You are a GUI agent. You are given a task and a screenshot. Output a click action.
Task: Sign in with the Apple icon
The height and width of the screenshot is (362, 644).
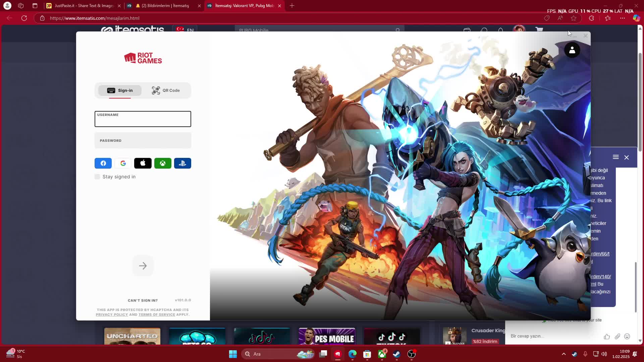[x=143, y=163]
